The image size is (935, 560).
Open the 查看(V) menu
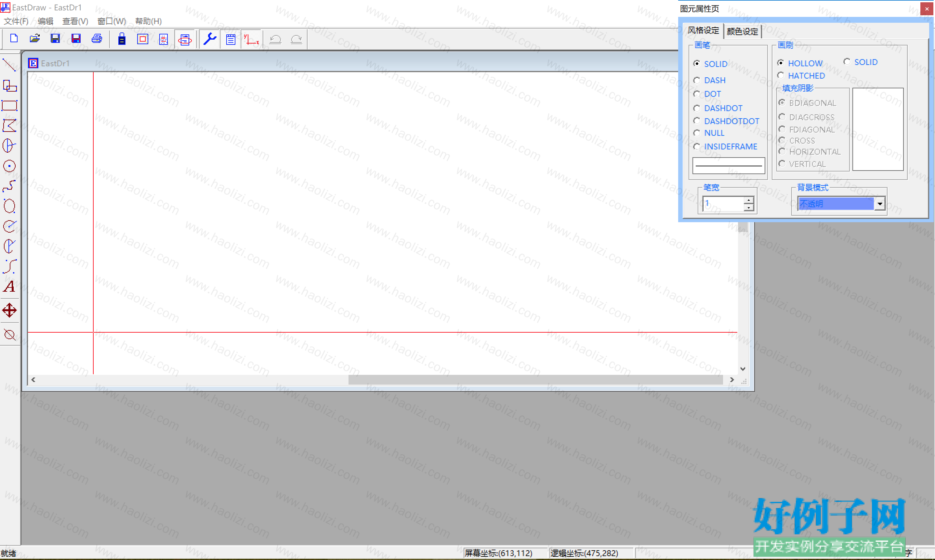[x=75, y=21]
